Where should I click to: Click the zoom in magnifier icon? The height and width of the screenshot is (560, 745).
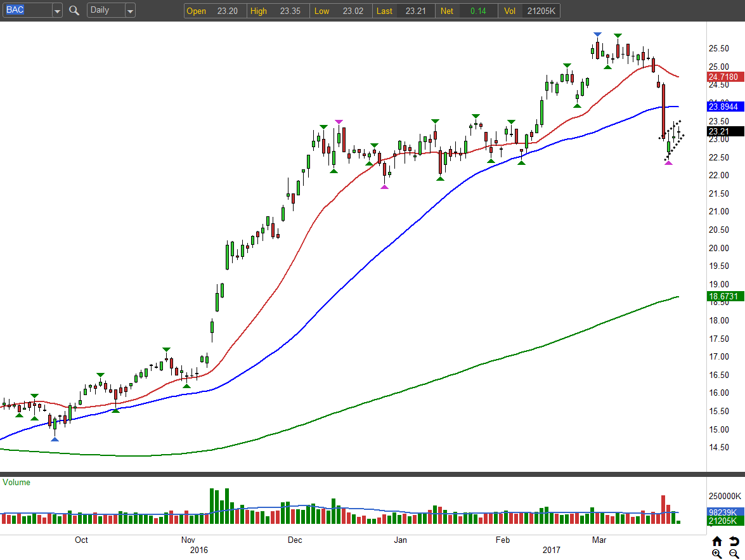tap(717, 554)
